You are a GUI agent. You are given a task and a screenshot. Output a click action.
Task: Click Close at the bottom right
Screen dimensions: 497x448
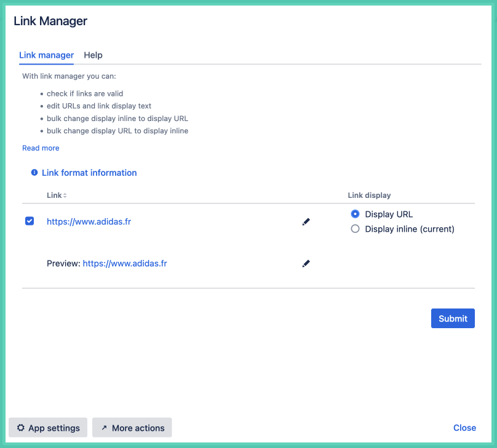[464, 428]
